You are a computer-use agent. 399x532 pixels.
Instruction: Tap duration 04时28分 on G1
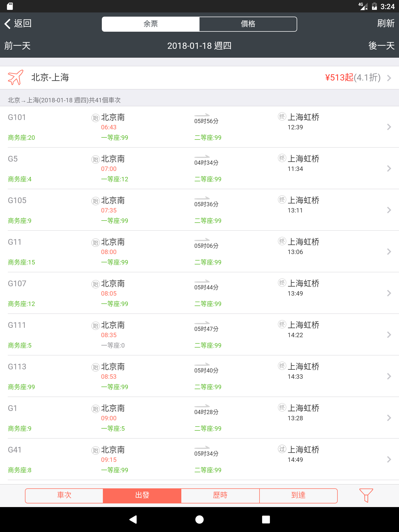pyautogui.click(x=207, y=412)
